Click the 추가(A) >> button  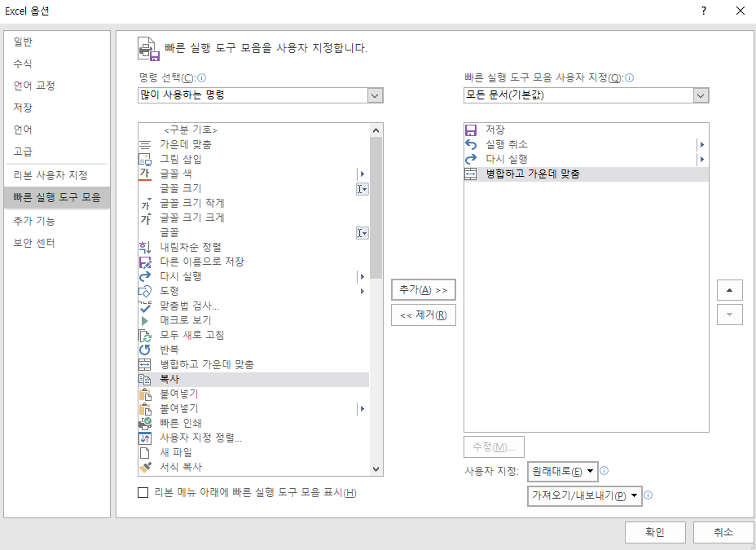(x=424, y=290)
